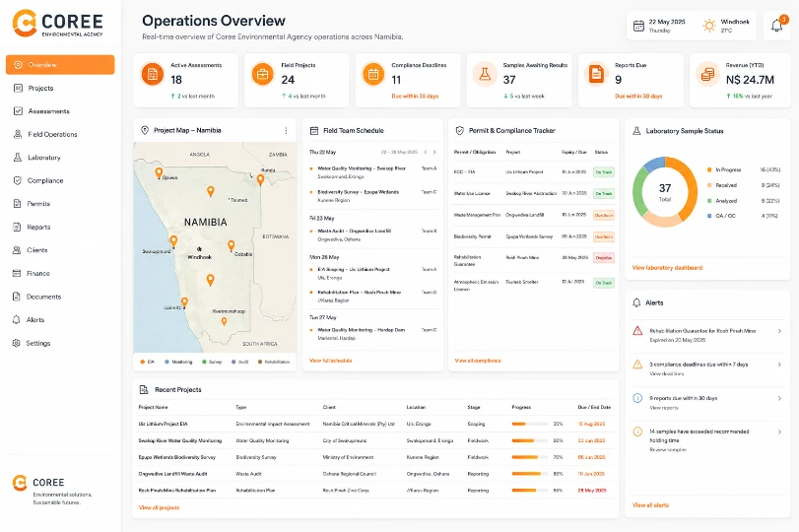Click the Compliance Deadlines calendar icon
Viewport: 799px width, 532px height.
pyautogui.click(x=373, y=75)
